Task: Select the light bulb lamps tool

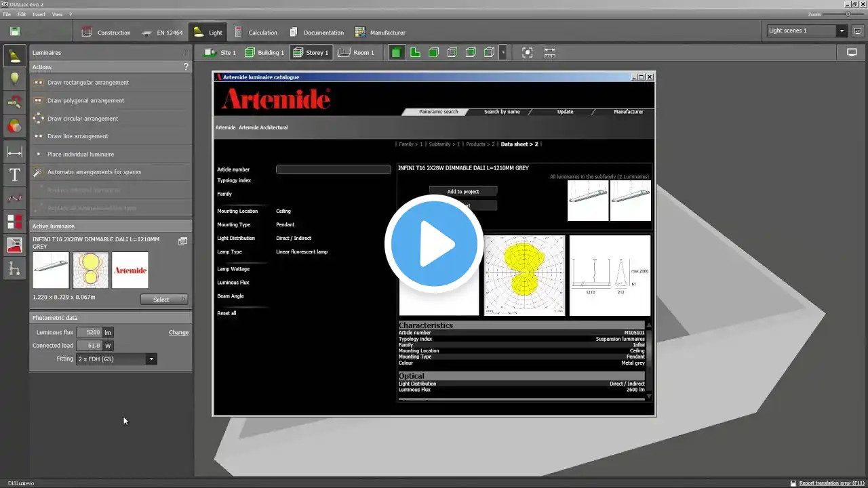Action: [14, 79]
